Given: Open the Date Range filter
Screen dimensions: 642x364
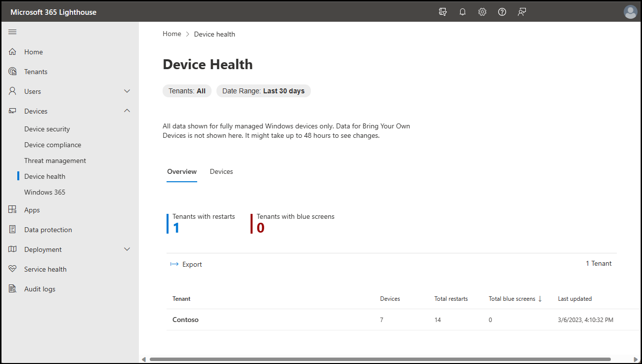Looking at the screenshot, I should pos(263,91).
